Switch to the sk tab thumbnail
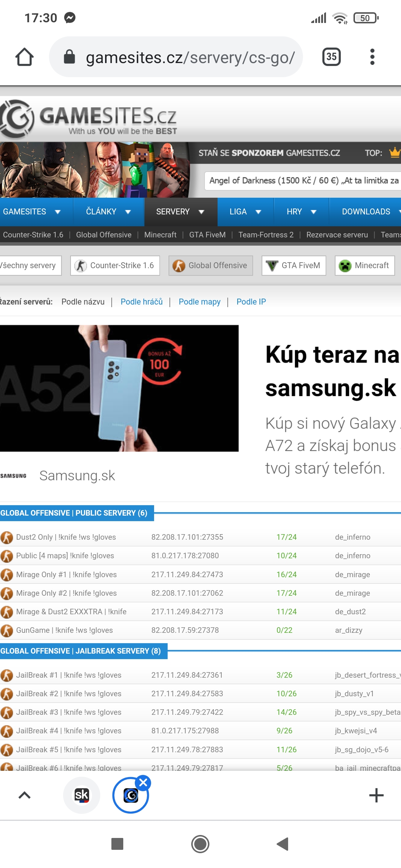Image resolution: width=401 pixels, height=868 pixels. click(82, 795)
